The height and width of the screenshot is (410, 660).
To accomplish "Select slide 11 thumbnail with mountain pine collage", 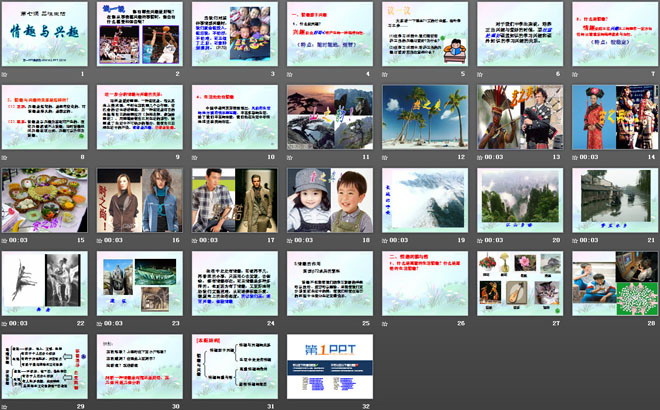I will pos(330,117).
